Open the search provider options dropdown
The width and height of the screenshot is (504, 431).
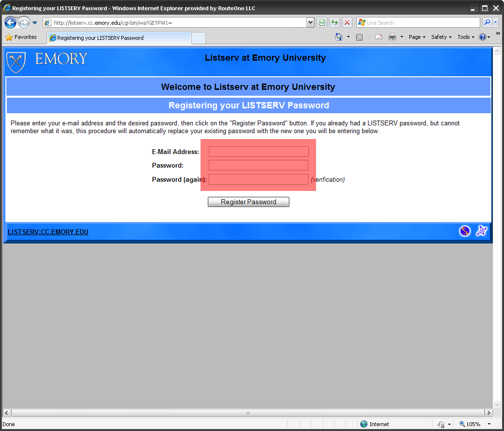(496, 22)
